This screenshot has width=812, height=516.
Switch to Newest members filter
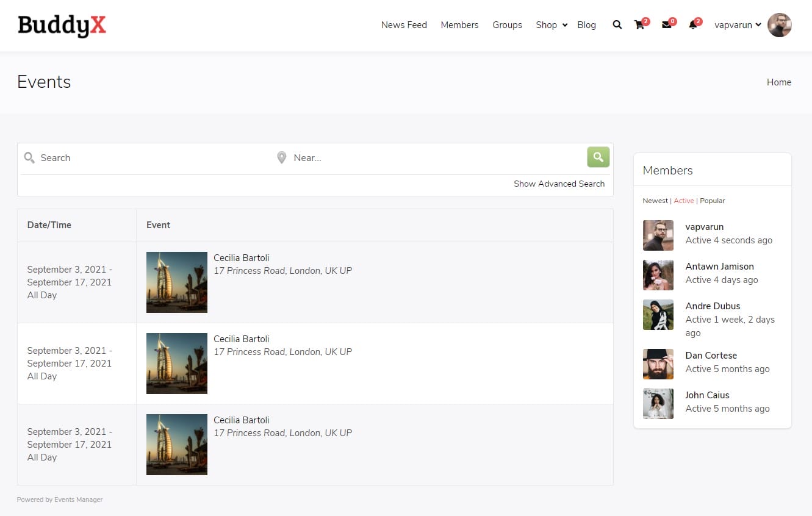[x=655, y=201]
